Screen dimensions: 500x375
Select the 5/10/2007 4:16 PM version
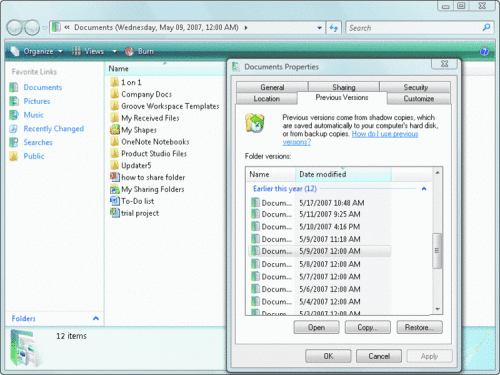(x=319, y=227)
